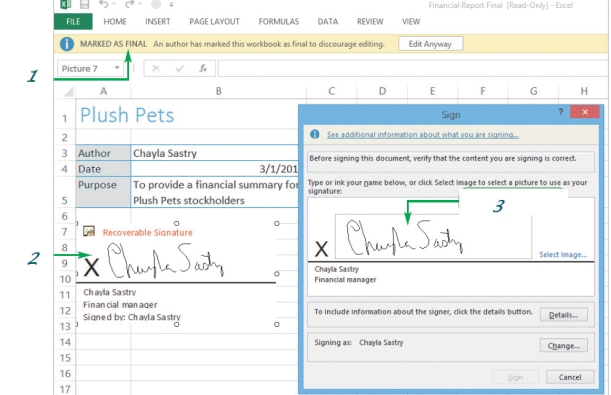Click the Recoverable Signature picture icon
This screenshot has height=395, width=611.
click(89, 231)
